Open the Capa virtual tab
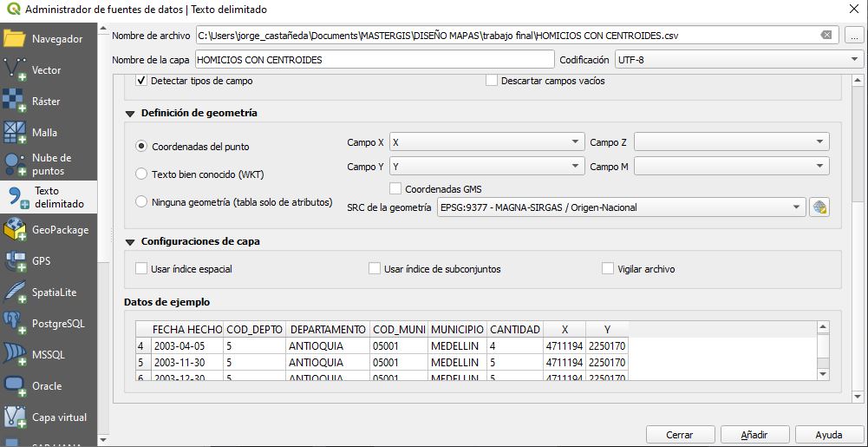Screen dimensions: 868x447 [49, 417]
